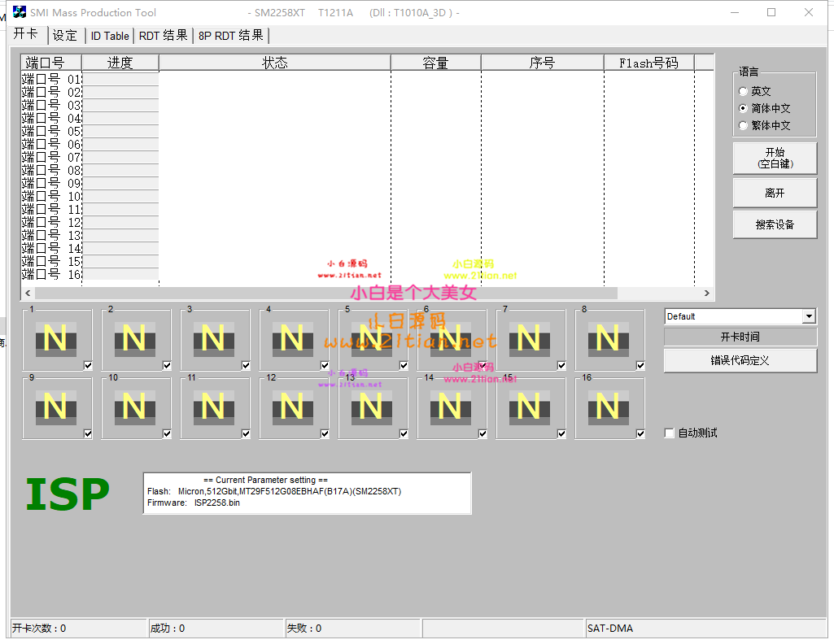The width and height of the screenshot is (834, 644).
Task: Click the 状态 column header
Action: pos(275,63)
